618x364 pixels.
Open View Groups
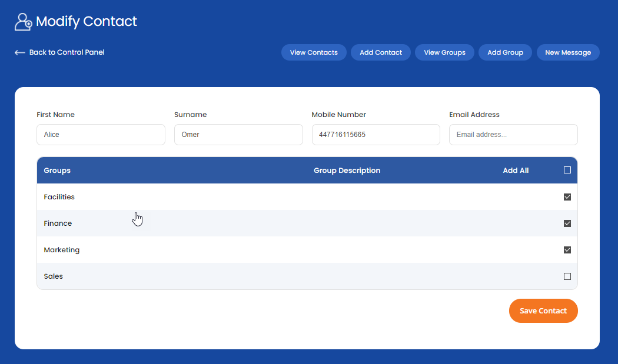click(x=444, y=52)
